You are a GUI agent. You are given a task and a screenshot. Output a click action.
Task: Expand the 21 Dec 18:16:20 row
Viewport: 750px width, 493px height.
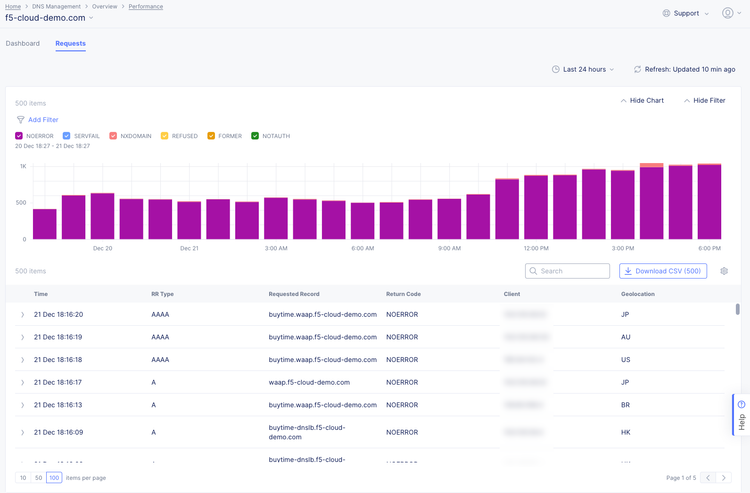click(22, 314)
